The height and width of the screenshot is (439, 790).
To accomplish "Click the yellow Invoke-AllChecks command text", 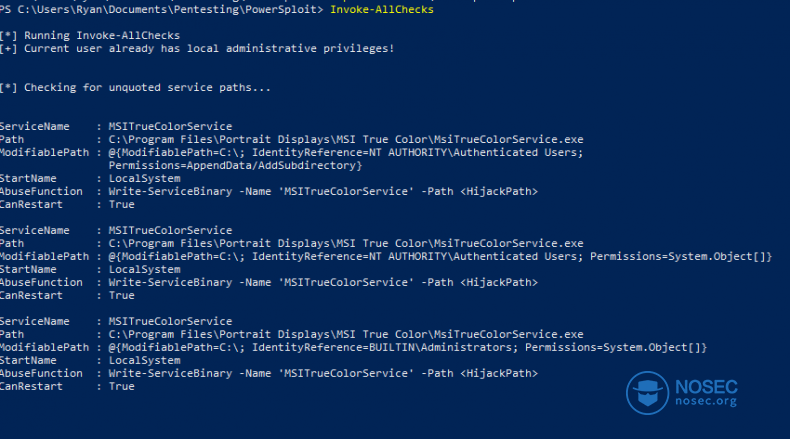I will [x=382, y=10].
